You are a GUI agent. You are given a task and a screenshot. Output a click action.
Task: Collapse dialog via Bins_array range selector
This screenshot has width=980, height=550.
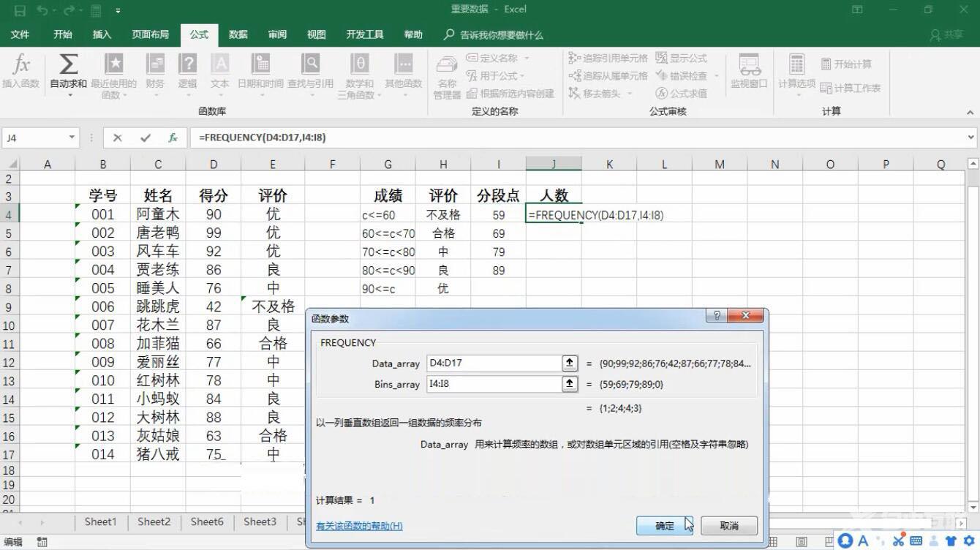pyautogui.click(x=569, y=384)
